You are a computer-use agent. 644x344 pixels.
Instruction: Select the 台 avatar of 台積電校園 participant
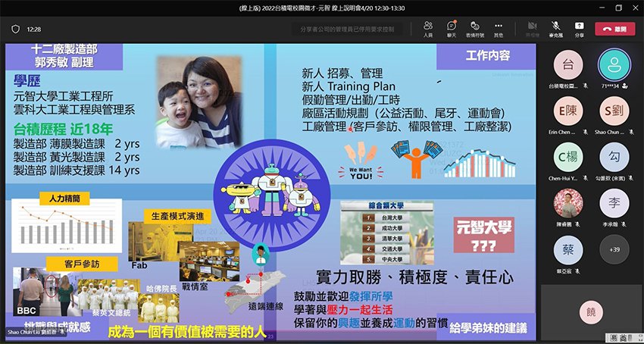[x=568, y=65]
